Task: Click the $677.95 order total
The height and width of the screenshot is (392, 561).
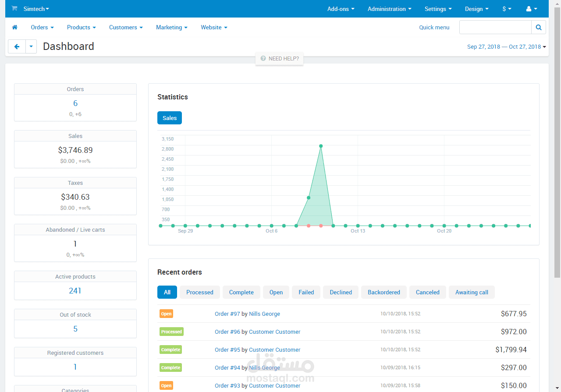Action: [x=514, y=314]
